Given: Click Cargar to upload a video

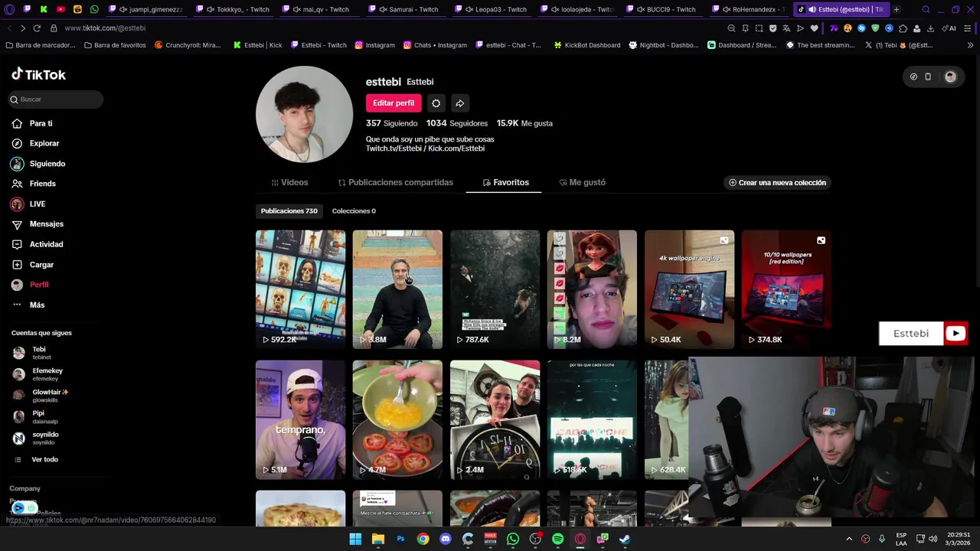Looking at the screenshot, I should tap(33, 265).
